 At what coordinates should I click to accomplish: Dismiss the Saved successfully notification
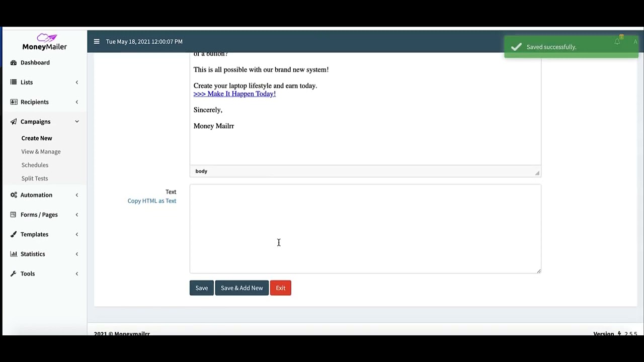coord(572,47)
